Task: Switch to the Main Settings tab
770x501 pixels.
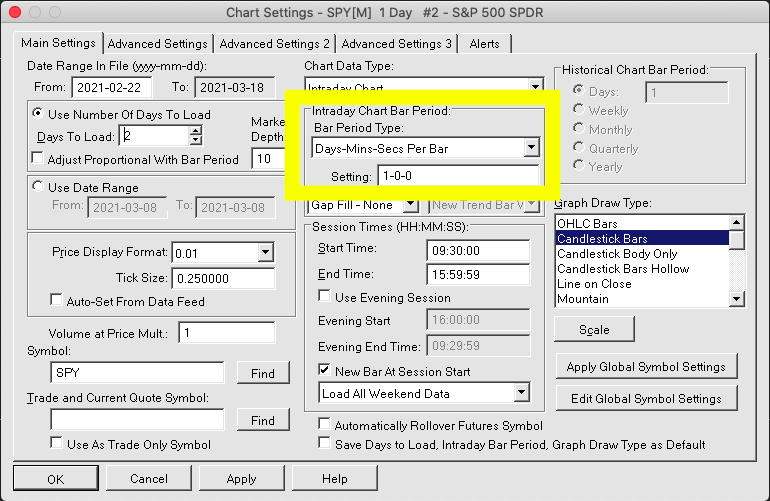Action: tap(58, 43)
